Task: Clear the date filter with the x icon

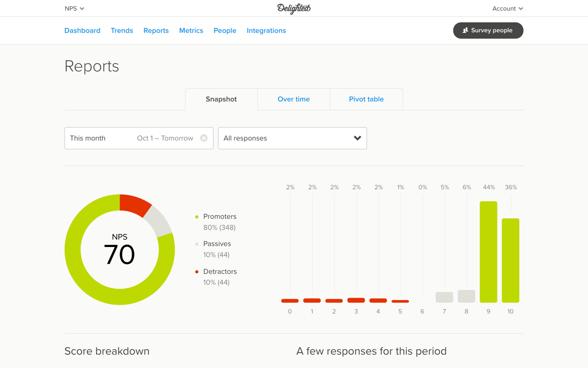Action: [204, 138]
